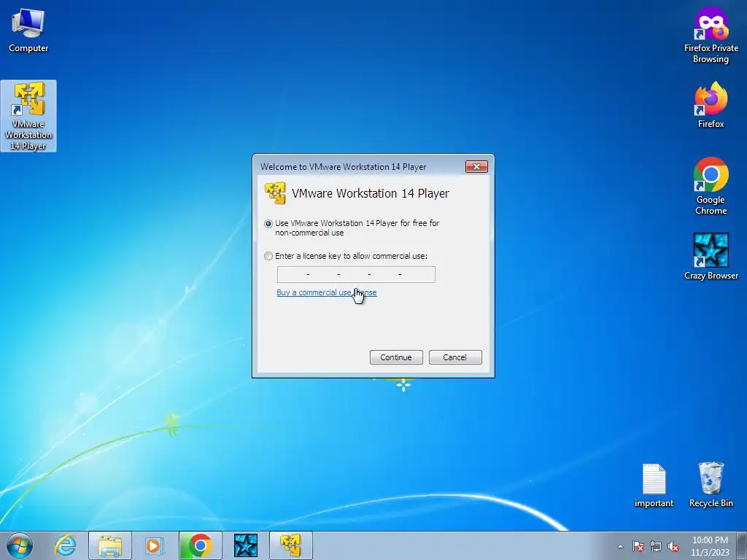Click the VMware logo in dialog header
This screenshot has width=747, height=560.
point(275,193)
